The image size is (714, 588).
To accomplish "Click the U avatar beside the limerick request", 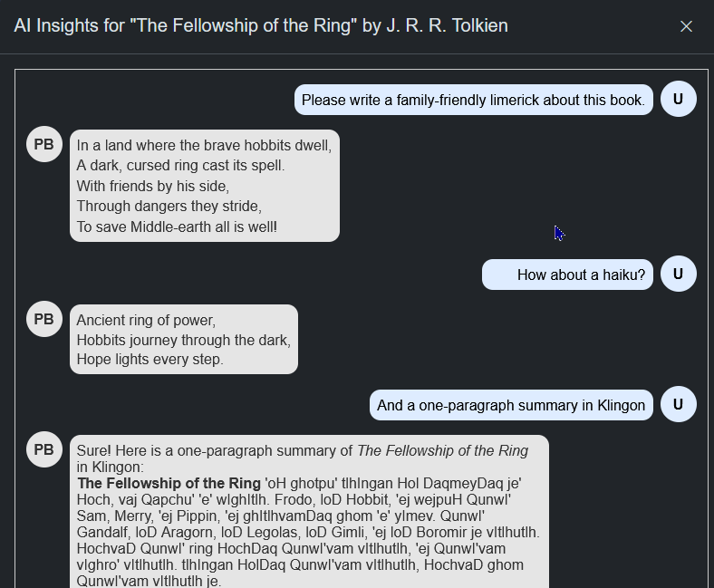I will point(678,100).
